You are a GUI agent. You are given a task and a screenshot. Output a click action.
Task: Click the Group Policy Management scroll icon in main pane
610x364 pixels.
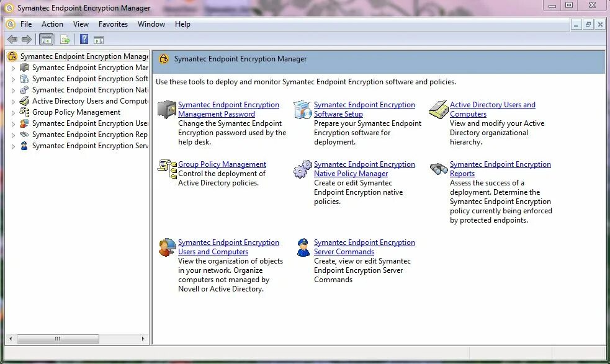tap(167, 169)
